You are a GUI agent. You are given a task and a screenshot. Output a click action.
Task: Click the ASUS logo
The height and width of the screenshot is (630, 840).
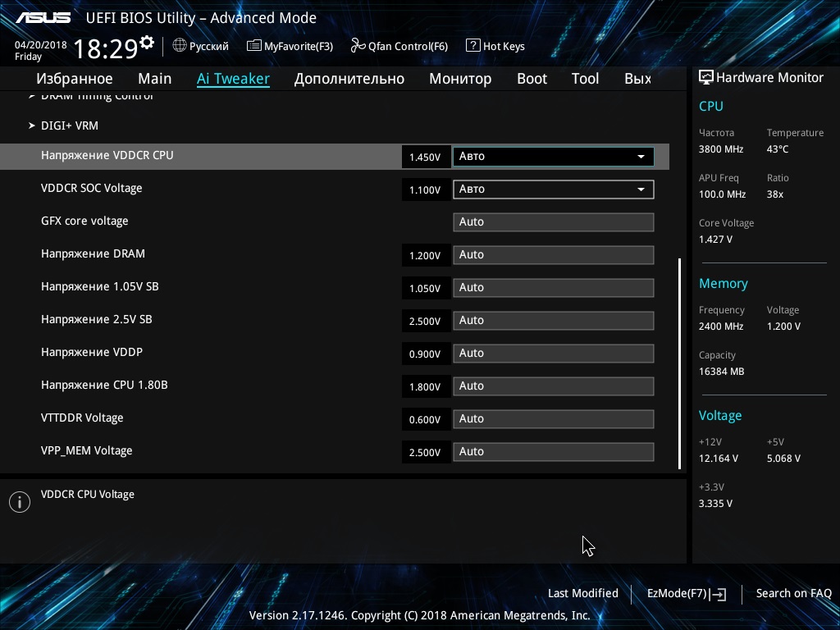(43, 18)
